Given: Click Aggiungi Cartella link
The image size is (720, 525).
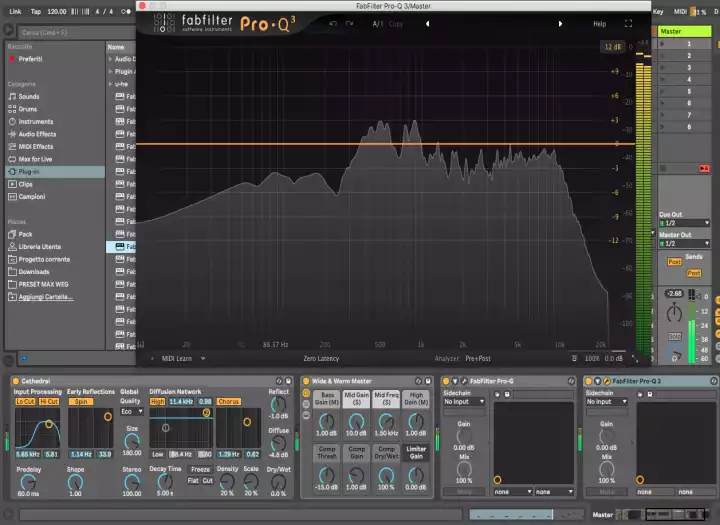Looking at the screenshot, I should [x=45, y=297].
